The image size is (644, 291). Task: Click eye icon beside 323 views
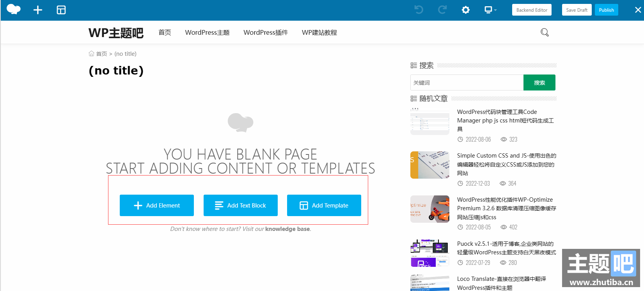coord(504,139)
